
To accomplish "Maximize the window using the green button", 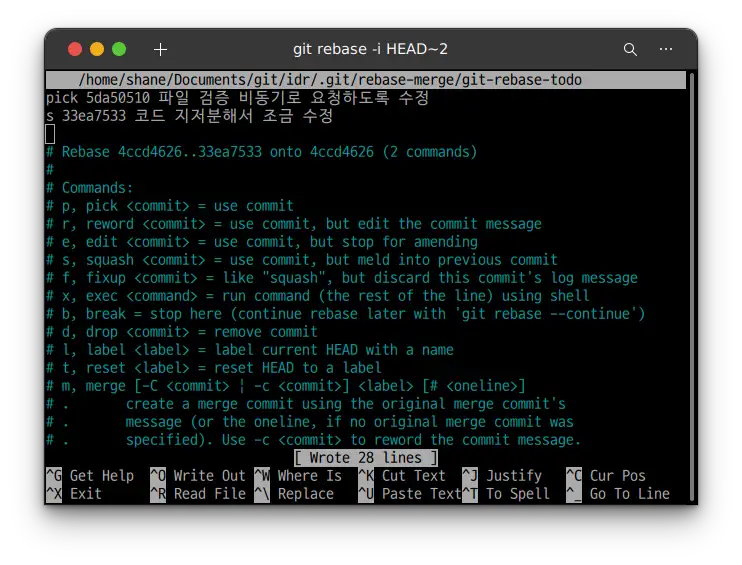I will [119, 49].
